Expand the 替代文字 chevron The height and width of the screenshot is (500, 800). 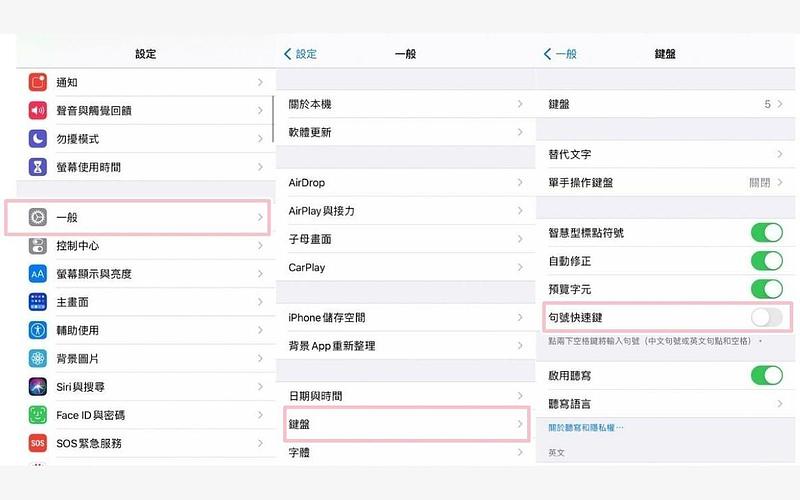(x=779, y=154)
